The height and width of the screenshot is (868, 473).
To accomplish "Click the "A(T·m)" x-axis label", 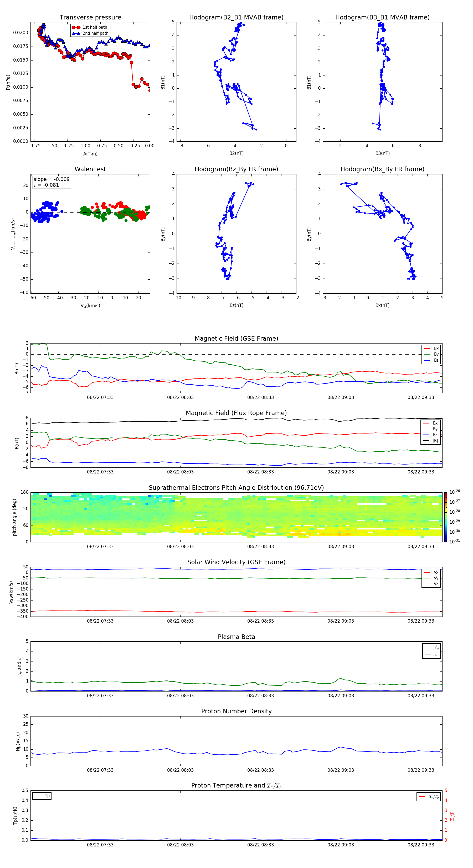I will click(90, 154).
